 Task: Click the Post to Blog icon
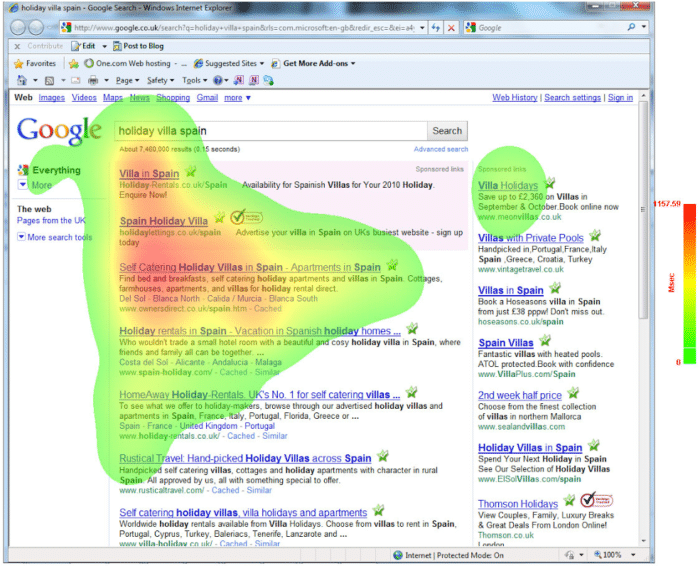tap(117, 46)
